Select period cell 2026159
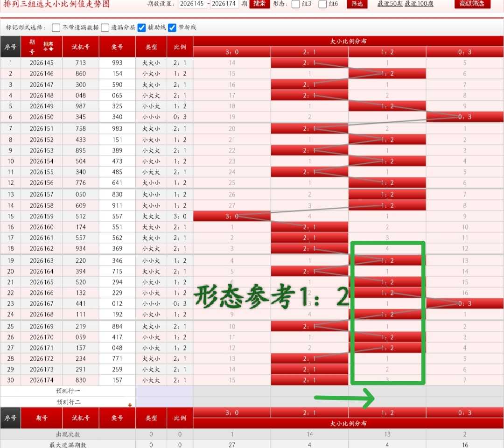The image size is (504, 448). click(x=42, y=216)
